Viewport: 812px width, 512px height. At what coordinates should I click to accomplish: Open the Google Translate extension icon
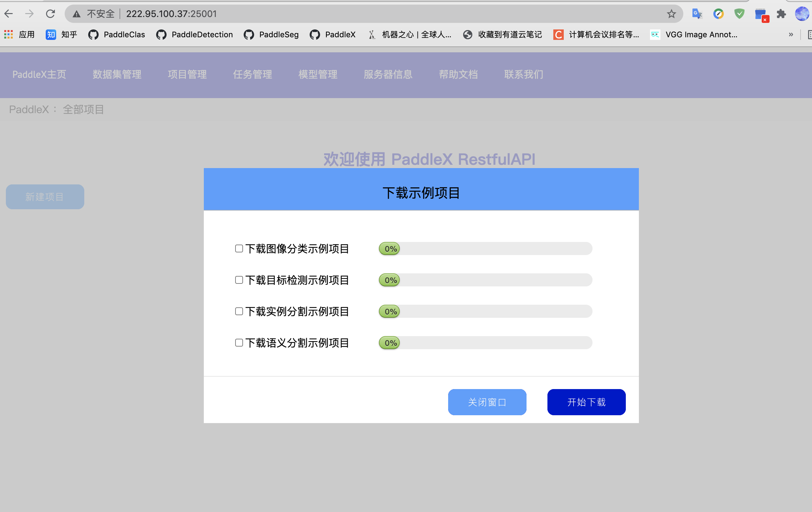(697, 14)
